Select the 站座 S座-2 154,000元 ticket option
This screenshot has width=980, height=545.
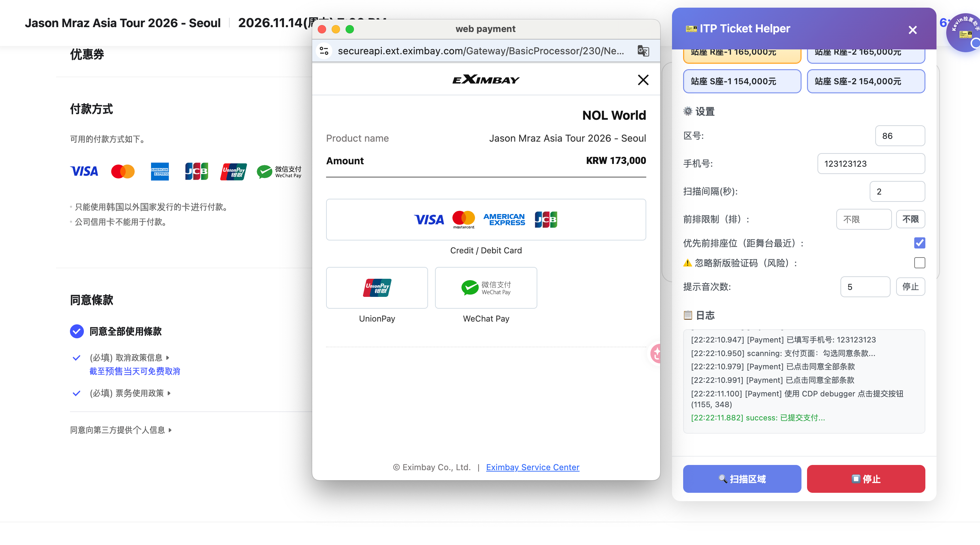tap(866, 81)
